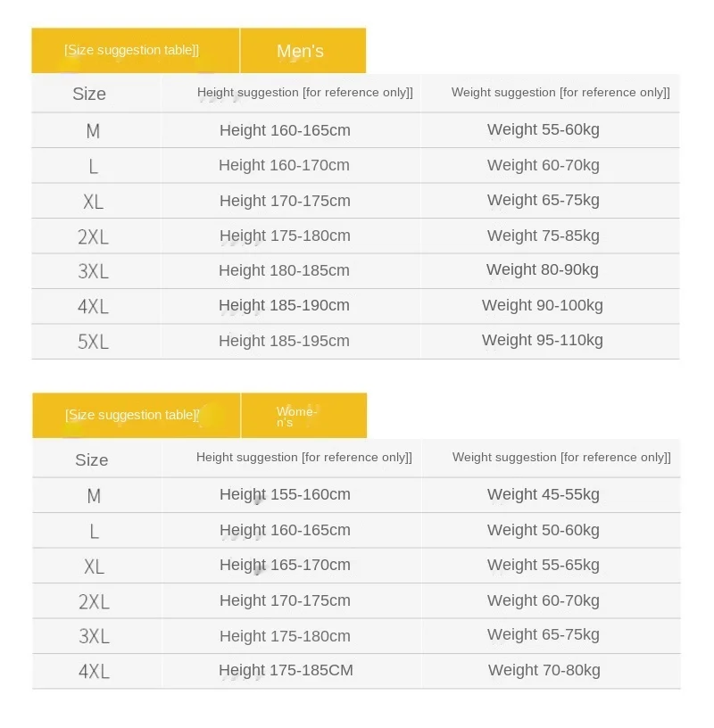Select the Weight 70-80kg cell
Screen dimensions: 714x728
[544, 670]
